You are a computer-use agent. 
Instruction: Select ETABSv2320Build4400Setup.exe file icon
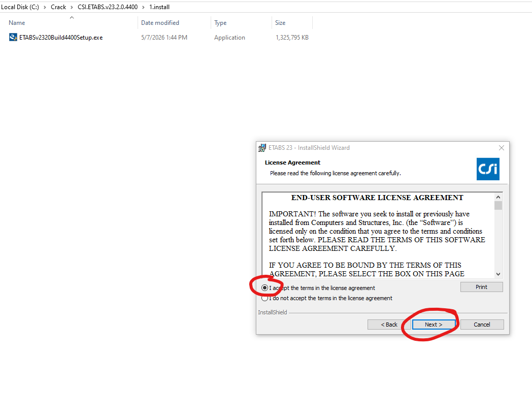point(13,38)
